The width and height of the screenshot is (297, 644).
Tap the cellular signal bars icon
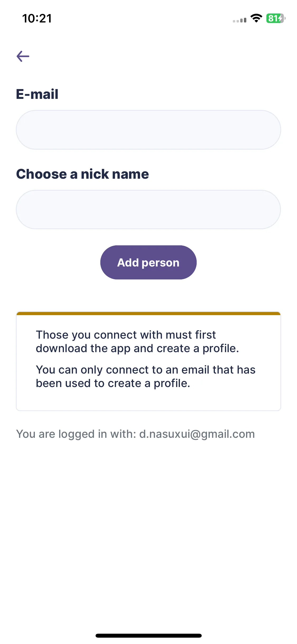click(x=239, y=20)
